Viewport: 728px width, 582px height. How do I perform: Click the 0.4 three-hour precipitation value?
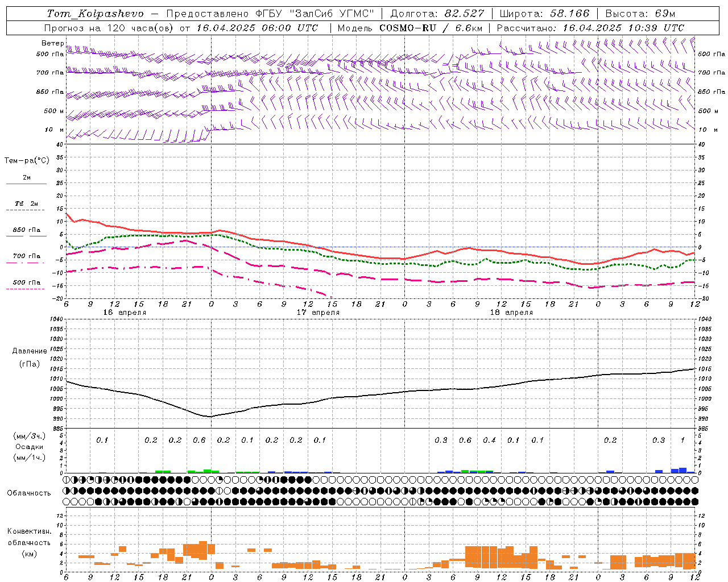pyautogui.click(x=489, y=440)
